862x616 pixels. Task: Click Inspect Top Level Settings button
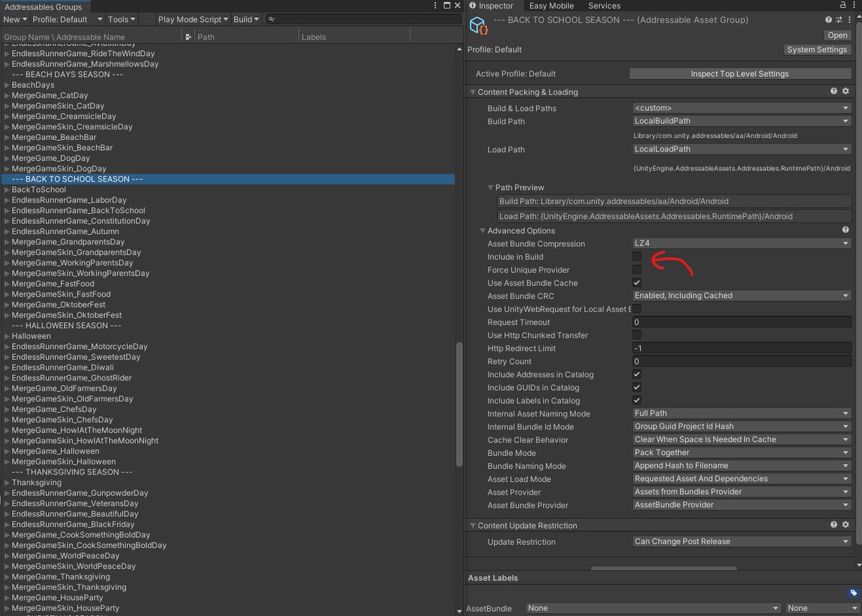pos(740,74)
